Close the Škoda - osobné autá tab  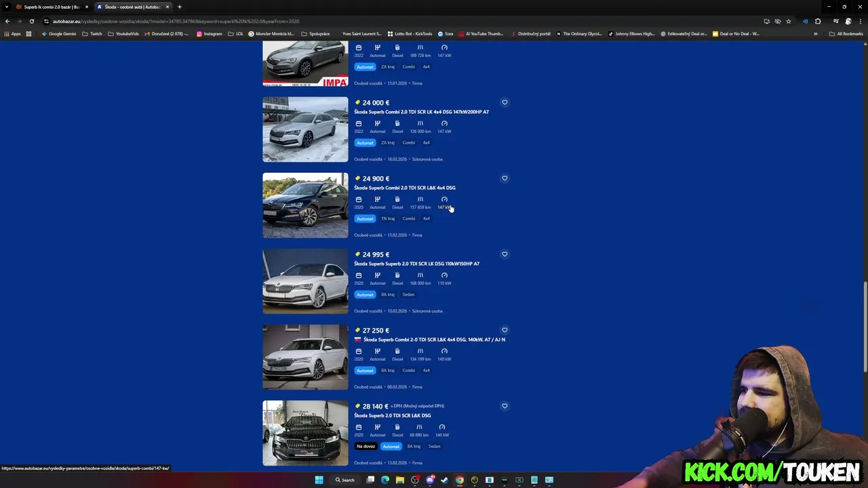point(167,7)
